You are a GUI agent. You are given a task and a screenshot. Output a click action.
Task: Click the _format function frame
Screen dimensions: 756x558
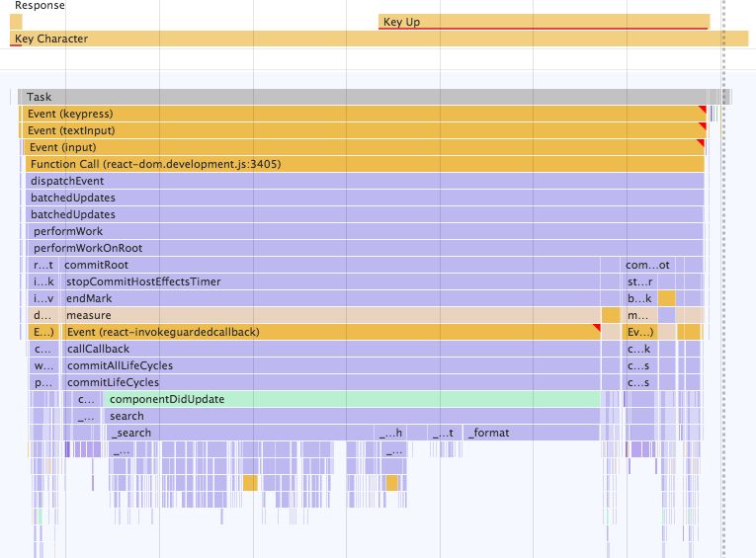[532, 433]
